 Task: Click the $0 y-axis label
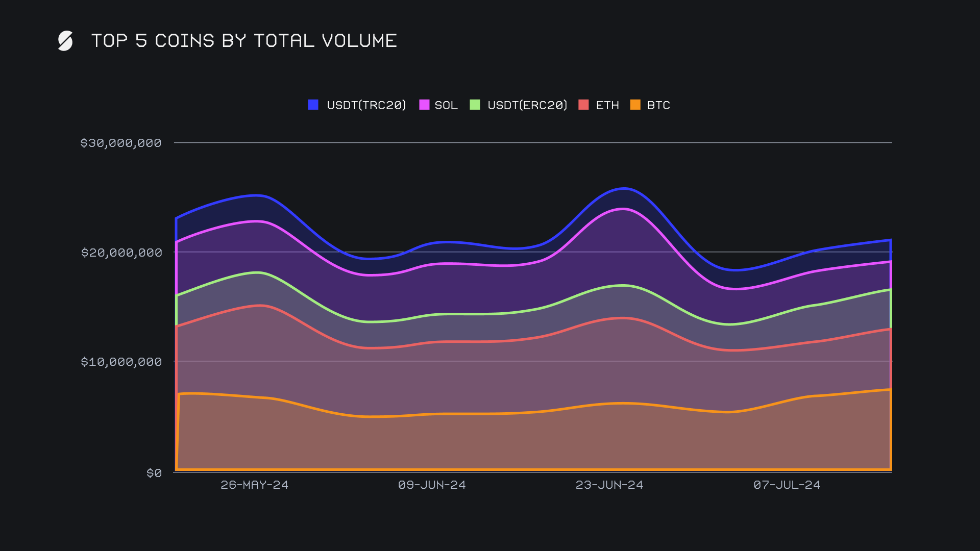(154, 473)
